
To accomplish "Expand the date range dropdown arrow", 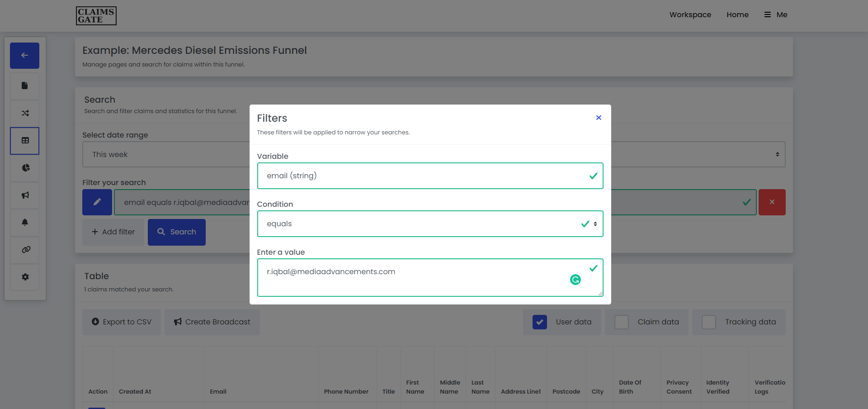I will coord(777,154).
